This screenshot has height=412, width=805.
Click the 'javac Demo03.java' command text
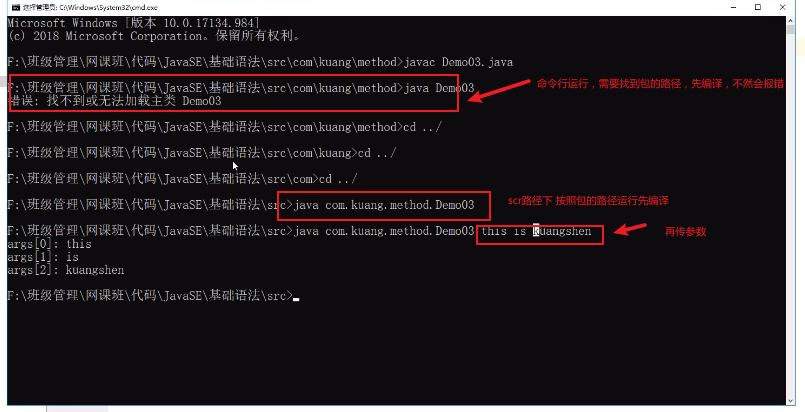(458, 62)
